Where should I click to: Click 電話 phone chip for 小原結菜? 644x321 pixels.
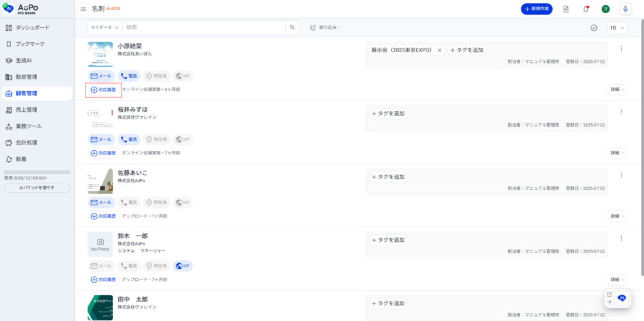pyautogui.click(x=130, y=76)
